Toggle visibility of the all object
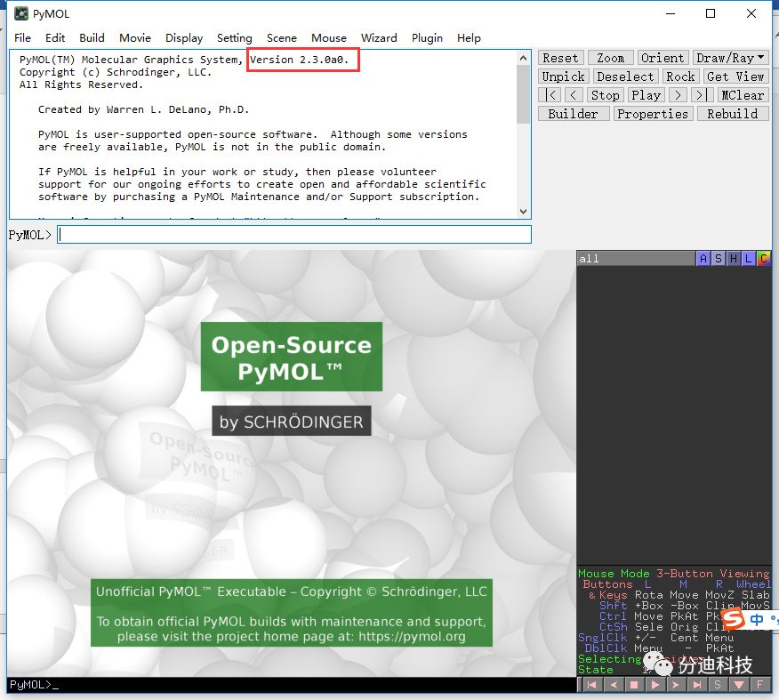The width and height of the screenshot is (779, 700). [636, 258]
